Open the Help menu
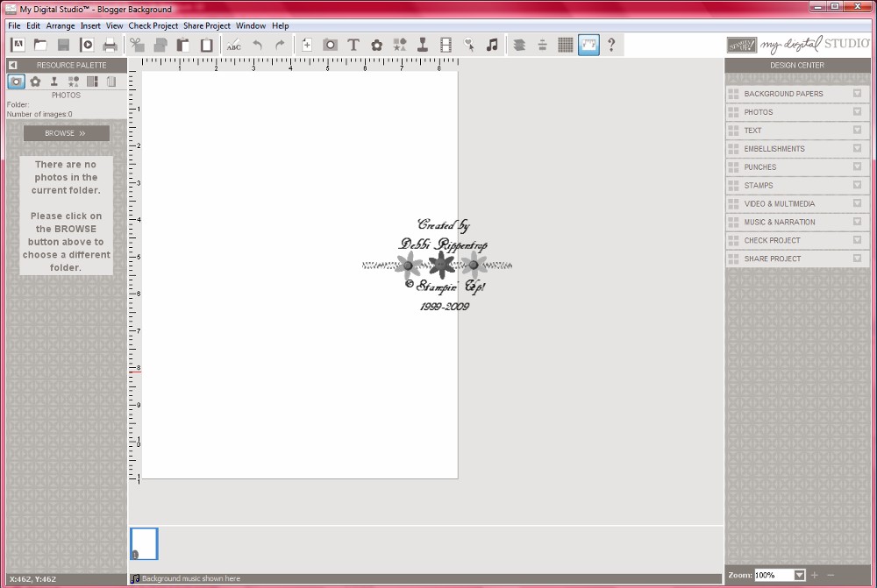The height and width of the screenshot is (588, 877). 281,25
